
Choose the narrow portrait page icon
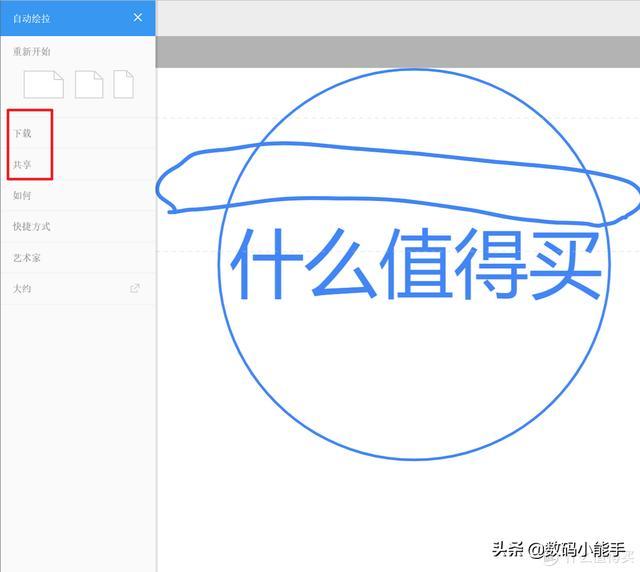(x=123, y=84)
